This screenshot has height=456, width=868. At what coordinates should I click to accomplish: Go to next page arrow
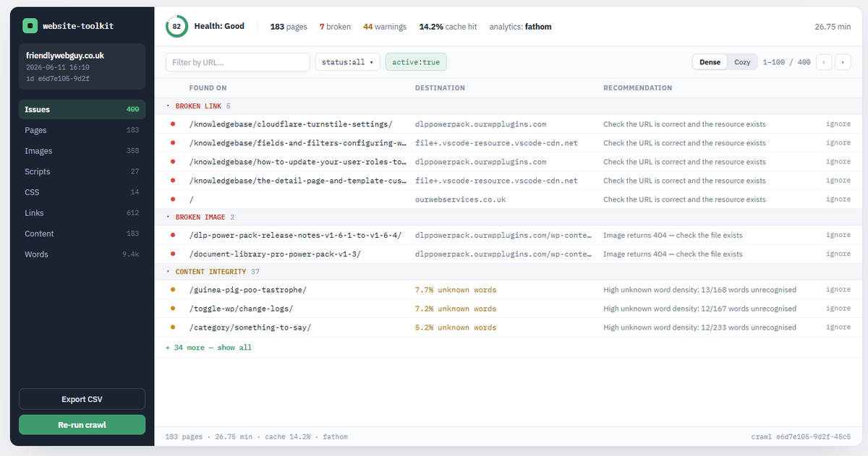(x=843, y=62)
